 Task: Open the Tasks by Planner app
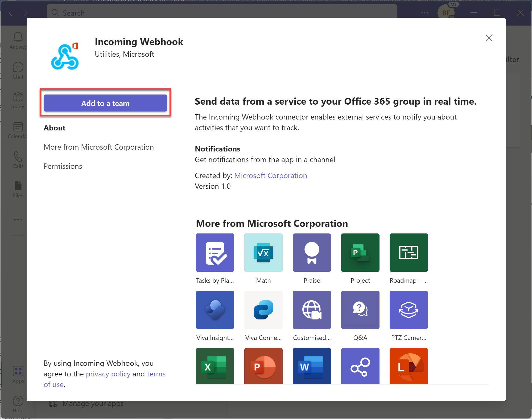pos(215,252)
